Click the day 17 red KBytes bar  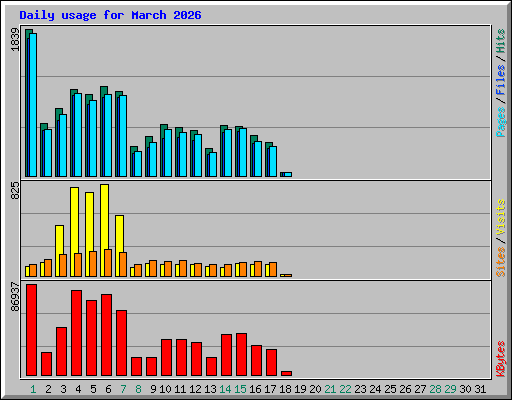tap(271, 362)
